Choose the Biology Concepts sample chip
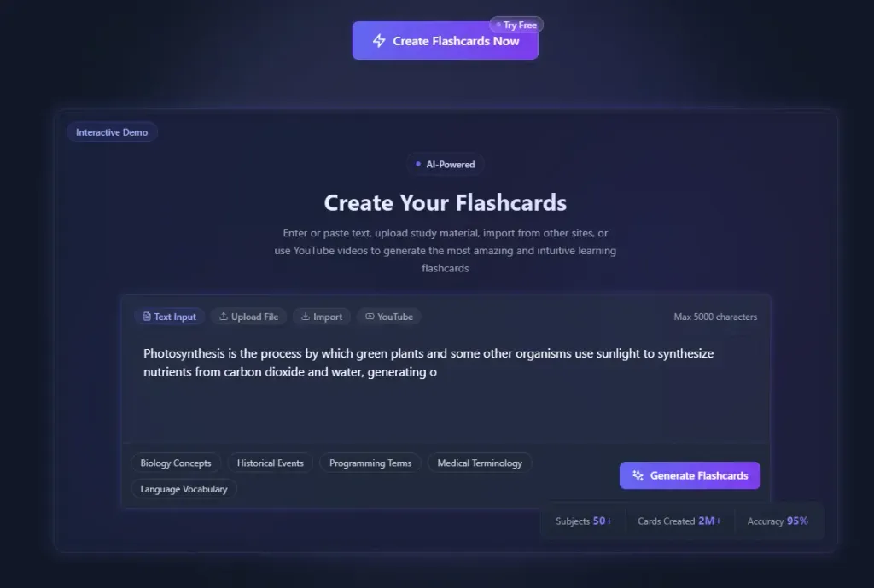 click(x=176, y=463)
